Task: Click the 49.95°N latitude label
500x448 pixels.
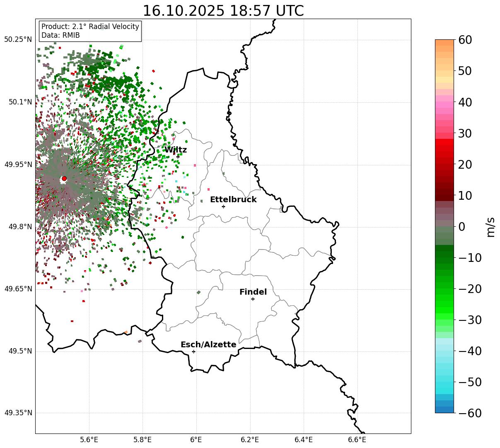Action: [x=18, y=165]
